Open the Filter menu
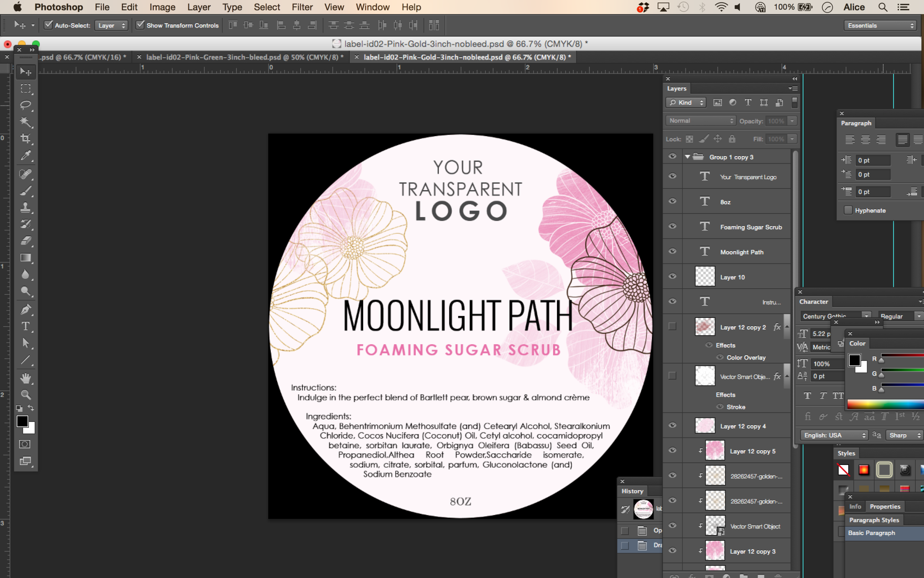 (x=302, y=7)
